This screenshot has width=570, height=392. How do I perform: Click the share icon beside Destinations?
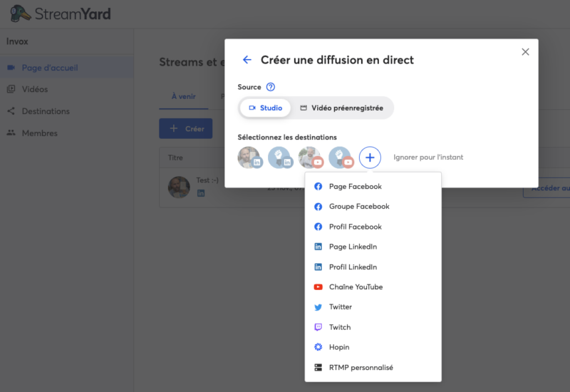coord(11,111)
